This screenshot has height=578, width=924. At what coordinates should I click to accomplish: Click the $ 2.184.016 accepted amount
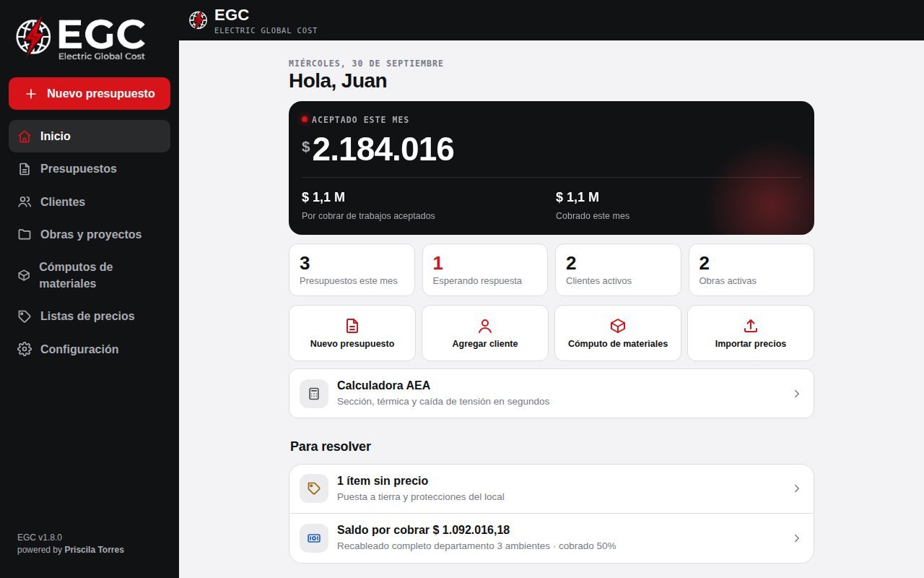pyautogui.click(x=378, y=150)
